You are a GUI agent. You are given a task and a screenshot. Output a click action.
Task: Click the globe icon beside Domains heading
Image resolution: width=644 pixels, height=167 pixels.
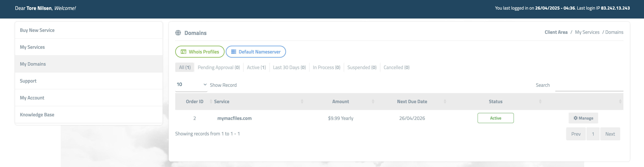click(x=178, y=33)
